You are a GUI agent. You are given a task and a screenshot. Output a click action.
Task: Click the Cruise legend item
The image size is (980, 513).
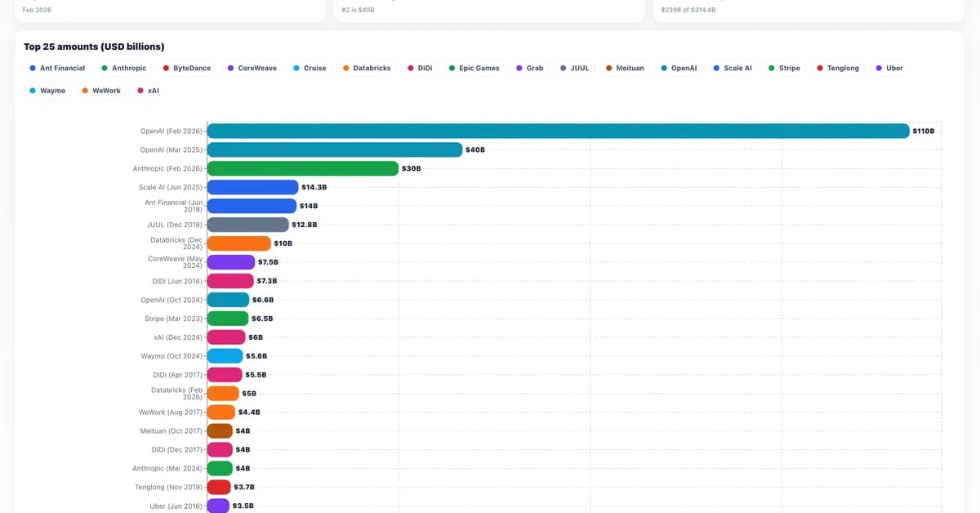pyautogui.click(x=310, y=68)
